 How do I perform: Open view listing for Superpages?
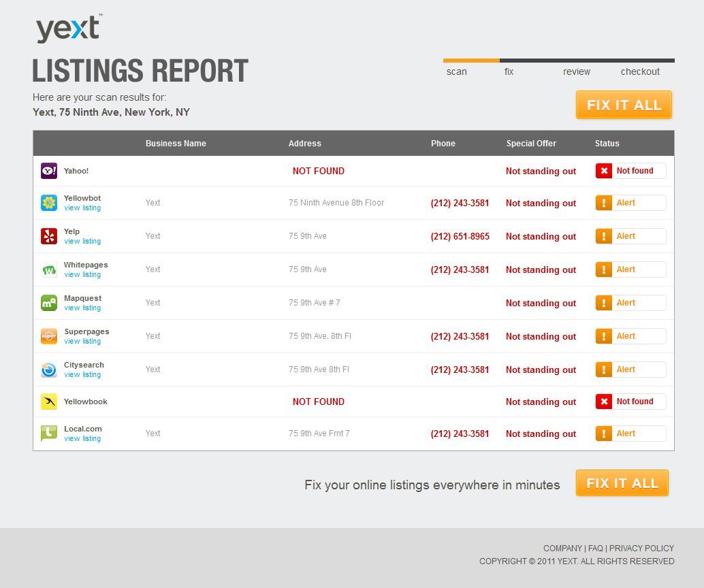pos(82,341)
